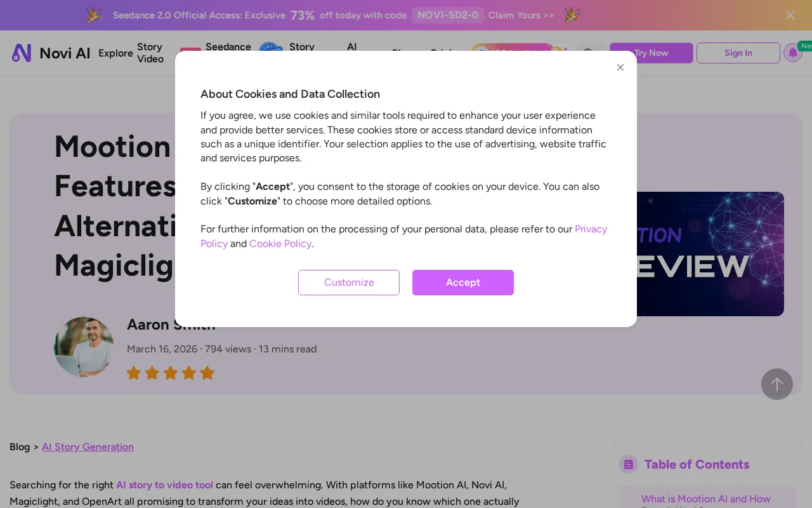Click the scroll-to-top arrow button
Screen dimensions: 812x508
(x=777, y=384)
